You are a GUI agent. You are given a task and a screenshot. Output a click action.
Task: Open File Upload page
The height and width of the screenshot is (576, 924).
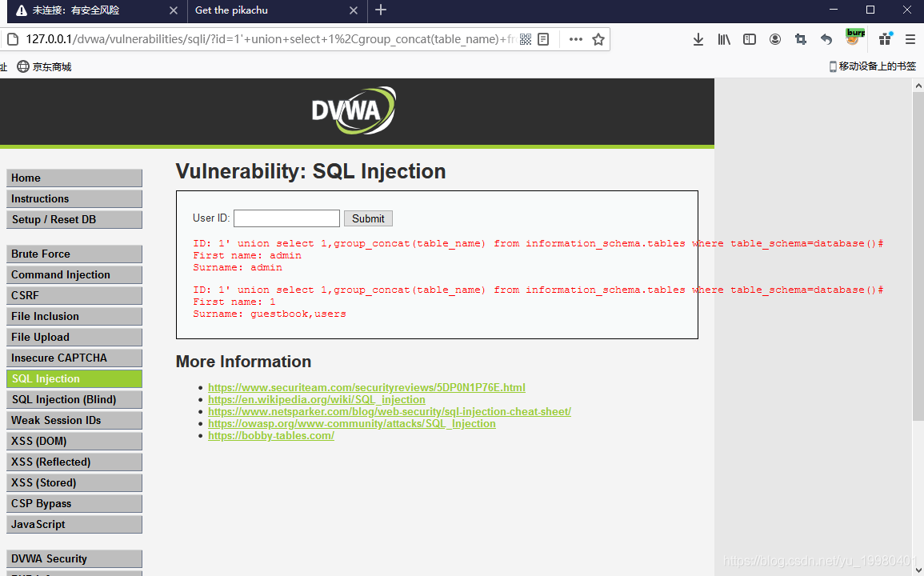tap(74, 338)
